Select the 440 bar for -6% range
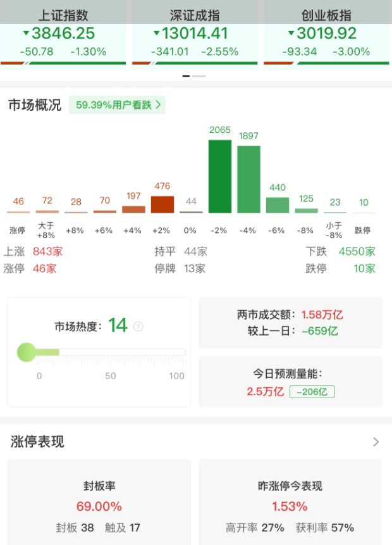 tap(277, 204)
